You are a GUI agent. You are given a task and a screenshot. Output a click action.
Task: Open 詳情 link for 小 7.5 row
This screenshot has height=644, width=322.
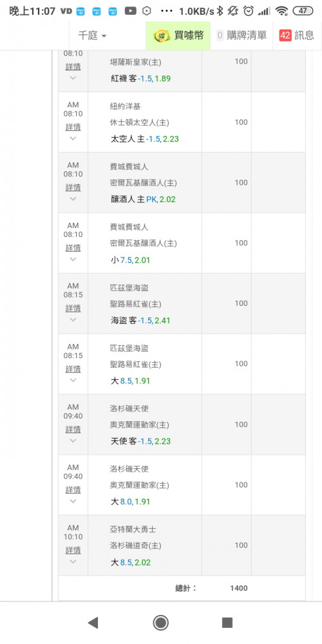(x=73, y=248)
